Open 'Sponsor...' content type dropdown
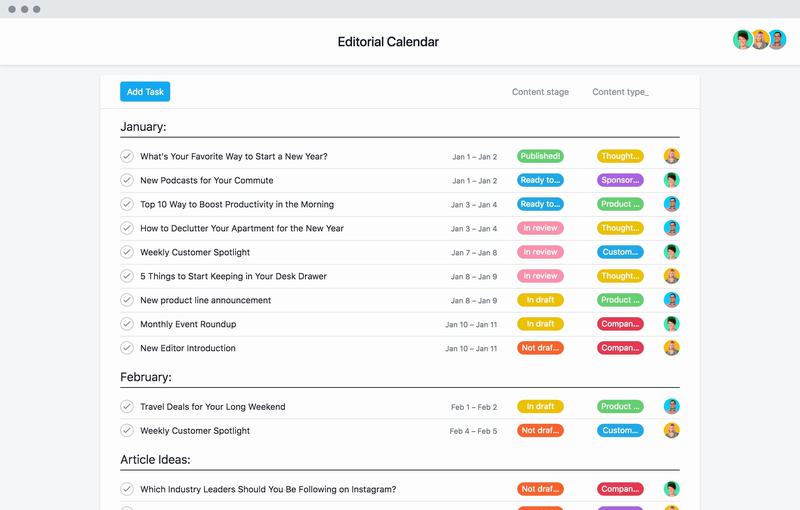Screen dimensions: 800x510 pos(620,180)
